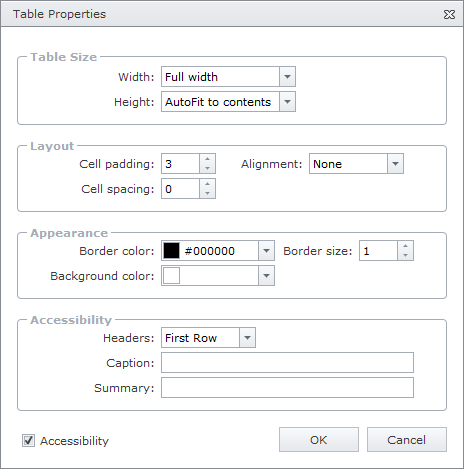This screenshot has width=464, height=469.
Task: Expand the Alignment dropdown
Action: click(x=395, y=164)
